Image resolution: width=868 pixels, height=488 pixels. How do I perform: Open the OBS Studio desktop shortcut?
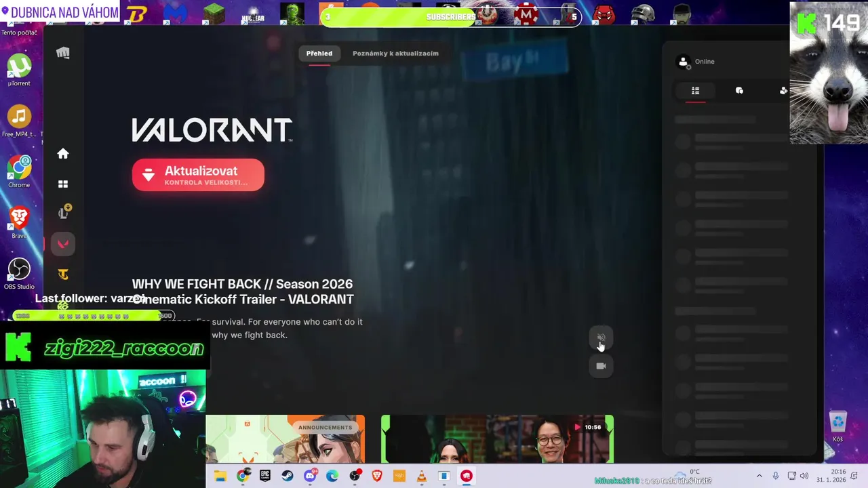(x=19, y=273)
